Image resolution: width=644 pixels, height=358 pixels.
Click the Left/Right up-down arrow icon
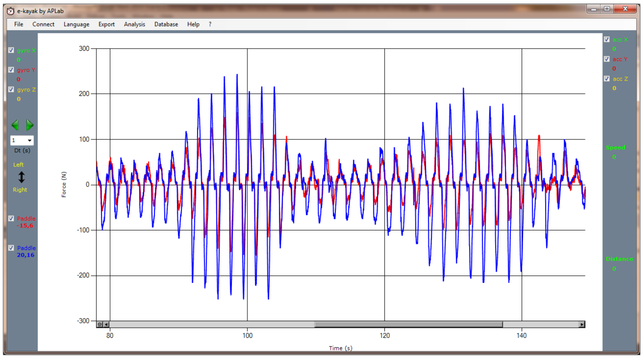tap(21, 177)
